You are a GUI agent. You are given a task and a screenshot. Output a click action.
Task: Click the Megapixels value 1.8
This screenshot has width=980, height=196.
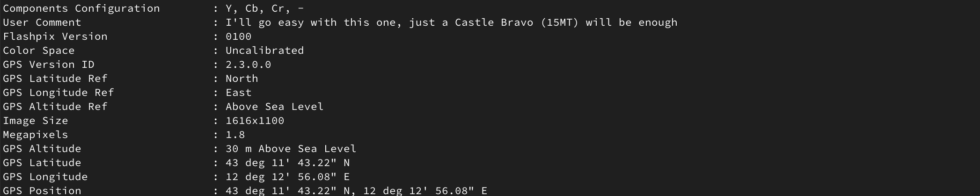click(235, 135)
